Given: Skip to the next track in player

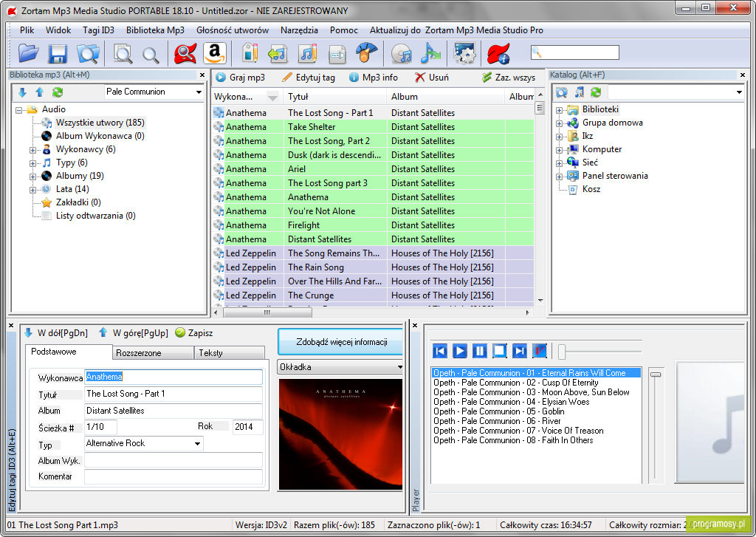Looking at the screenshot, I should click(x=519, y=351).
